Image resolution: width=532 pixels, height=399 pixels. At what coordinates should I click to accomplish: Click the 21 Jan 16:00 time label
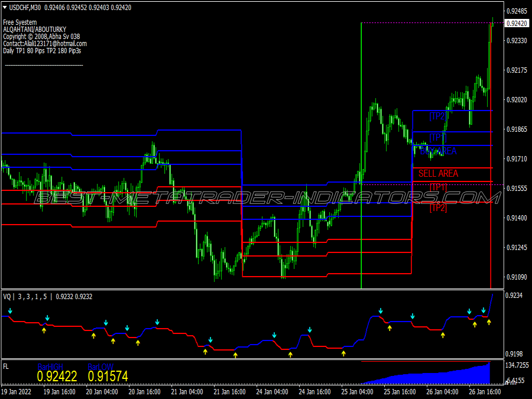230,391
